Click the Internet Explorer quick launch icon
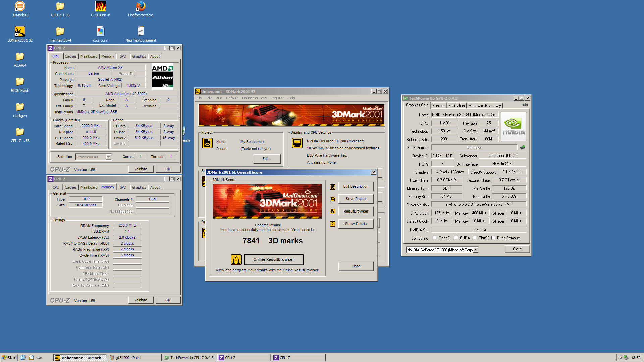 (23, 358)
